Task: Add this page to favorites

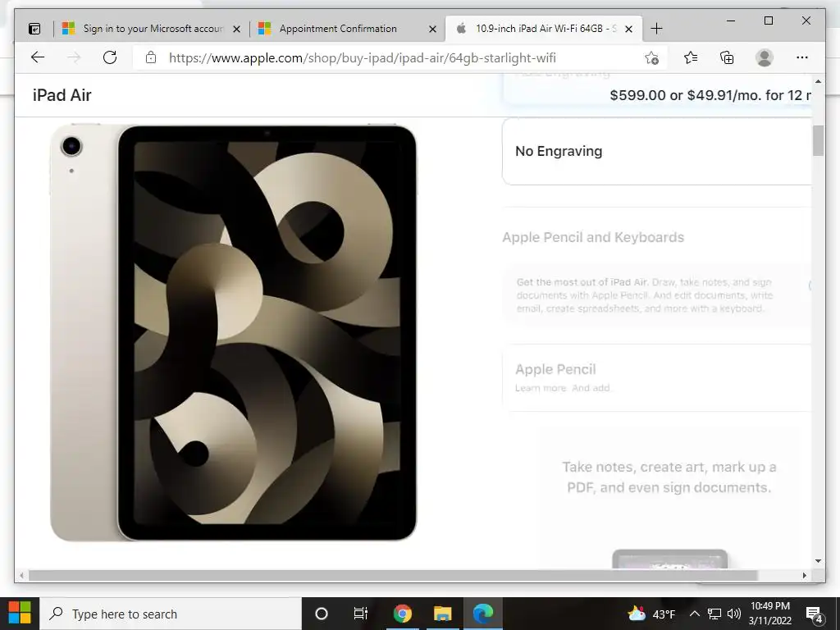Action: pos(651,58)
